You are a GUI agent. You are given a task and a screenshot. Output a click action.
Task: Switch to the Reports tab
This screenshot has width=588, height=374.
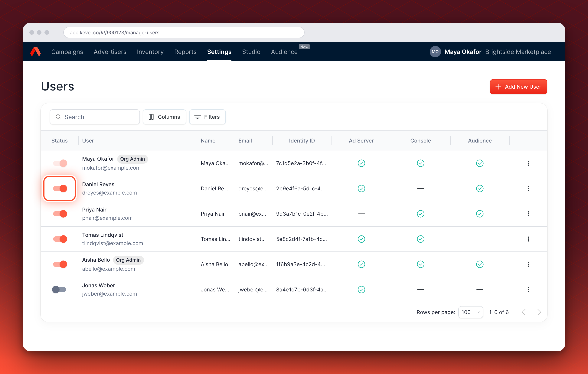(185, 52)
